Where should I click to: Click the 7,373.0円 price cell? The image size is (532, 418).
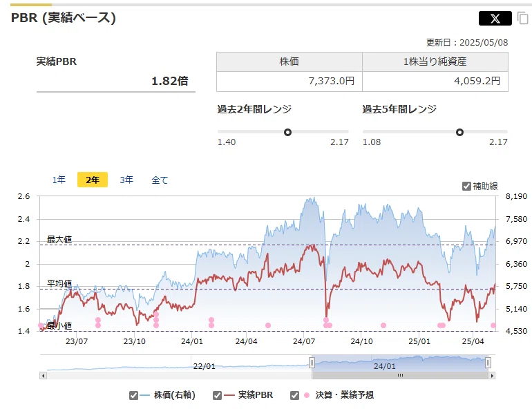[289, 81]
